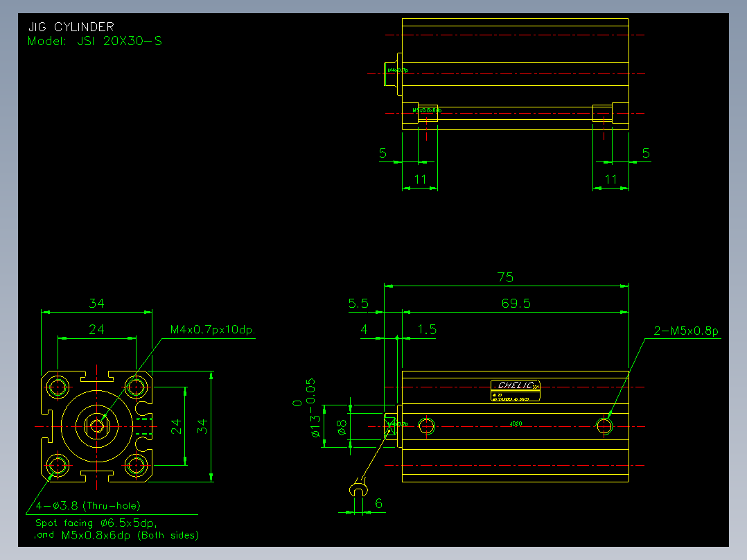Select the 69.5 body length dimension
The height and width of the screenshot is (560, 747).
[516, 303]
